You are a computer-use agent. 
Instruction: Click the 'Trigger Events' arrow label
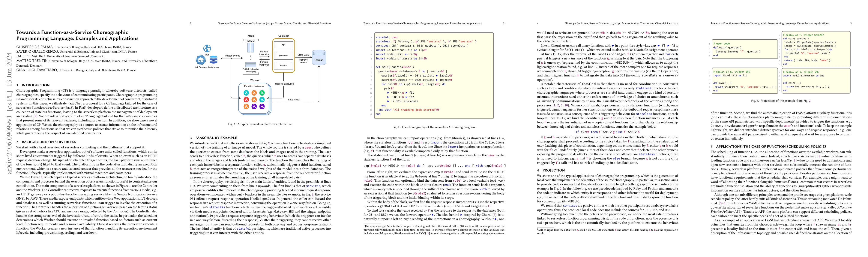click(233, 56)
